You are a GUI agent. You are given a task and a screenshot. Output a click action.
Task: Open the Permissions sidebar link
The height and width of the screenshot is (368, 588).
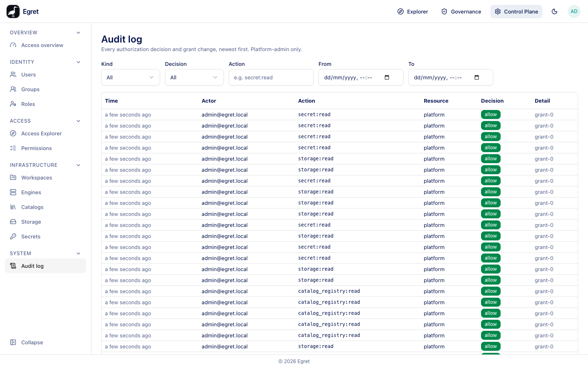45,148
